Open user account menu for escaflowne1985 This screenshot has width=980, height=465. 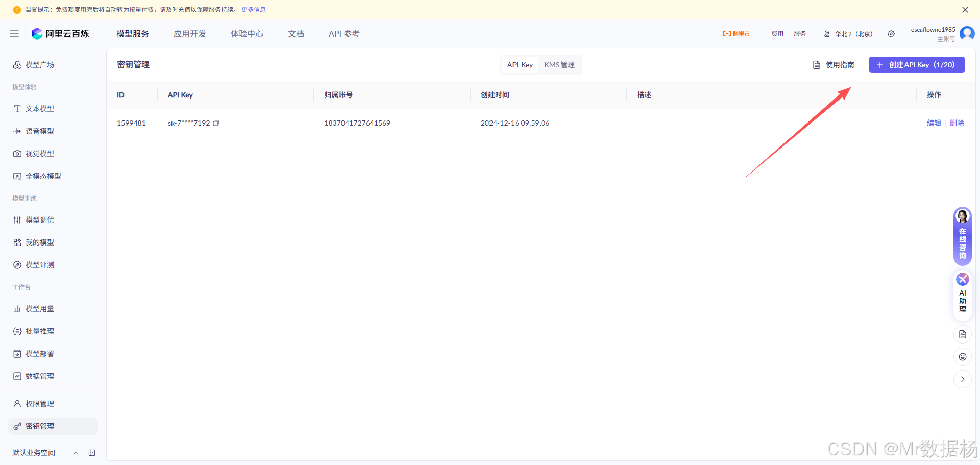[x=933, y=31]
